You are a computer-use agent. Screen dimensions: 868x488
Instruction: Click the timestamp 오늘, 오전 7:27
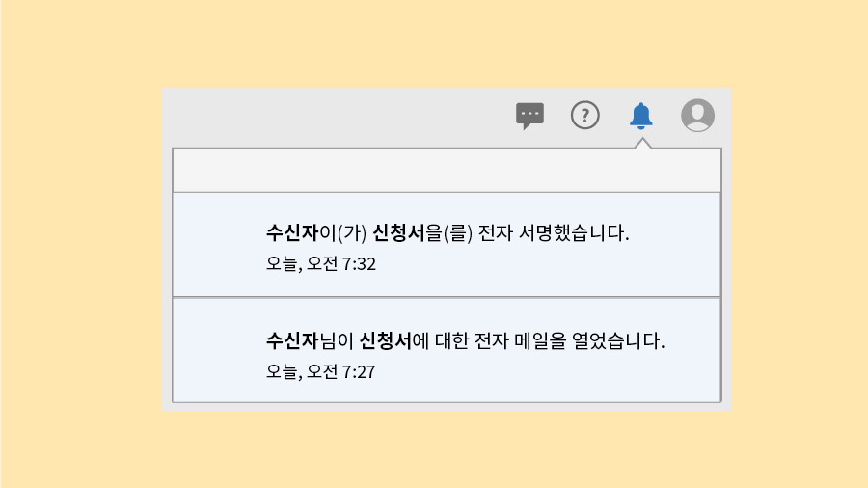tap(320, 370)
